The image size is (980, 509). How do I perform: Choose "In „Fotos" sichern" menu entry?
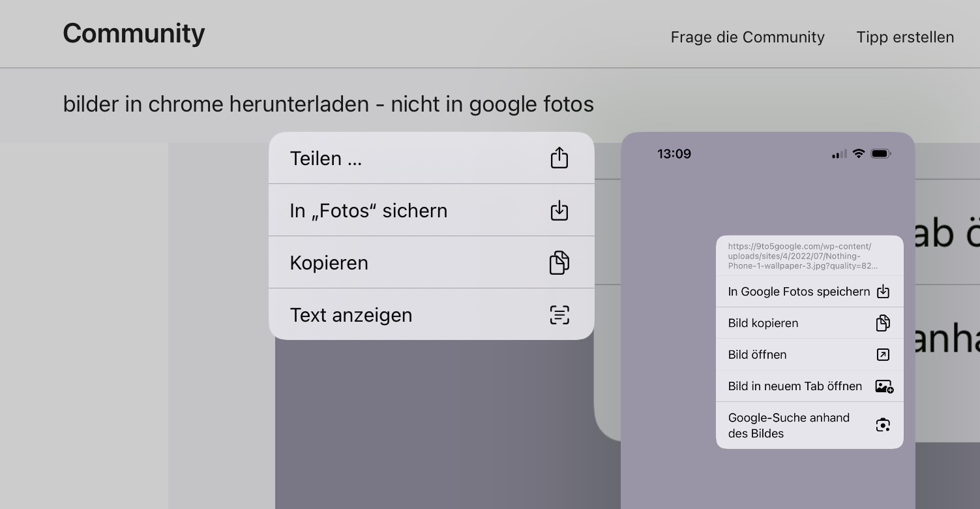pyautogui.click(x=368, y=211)
